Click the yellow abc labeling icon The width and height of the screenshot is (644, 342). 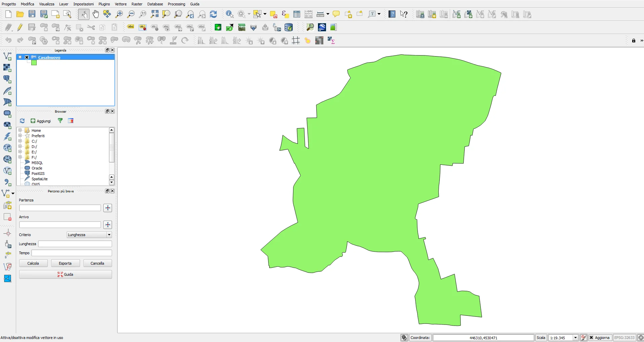(131, 27)
